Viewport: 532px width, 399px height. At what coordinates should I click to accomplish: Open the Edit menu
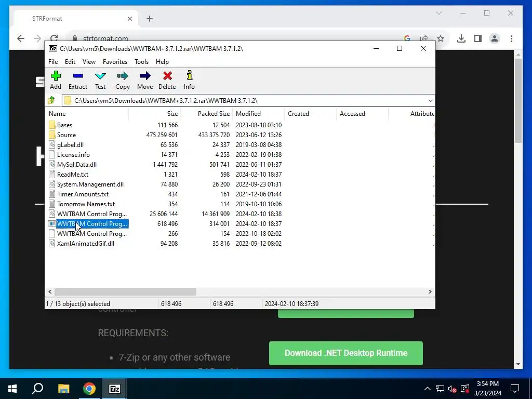(70, 62)
